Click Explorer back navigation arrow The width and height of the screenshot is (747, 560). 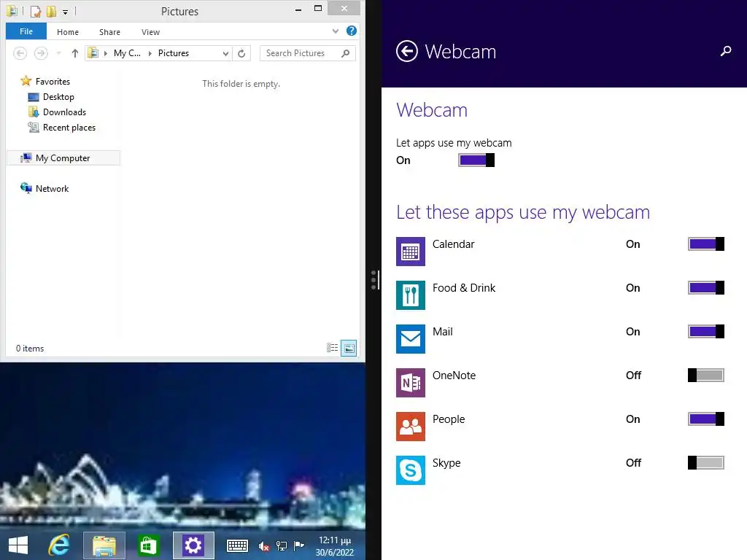(20, 53)
